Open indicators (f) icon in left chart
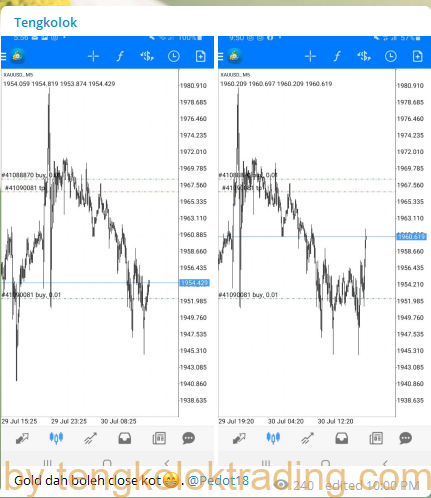Image resolution: width=431 pixels, height=498 pixels. (120, 56)
